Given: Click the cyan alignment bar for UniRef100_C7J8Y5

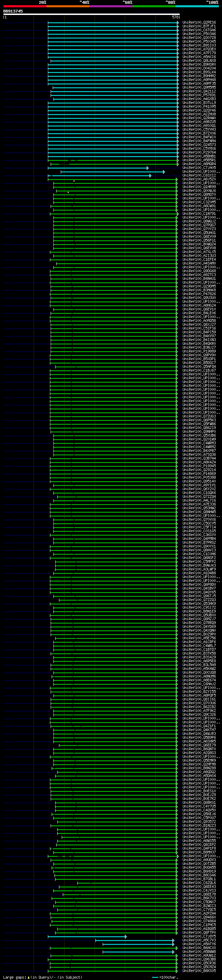Looking at the screenshot, I should (87, 937).
